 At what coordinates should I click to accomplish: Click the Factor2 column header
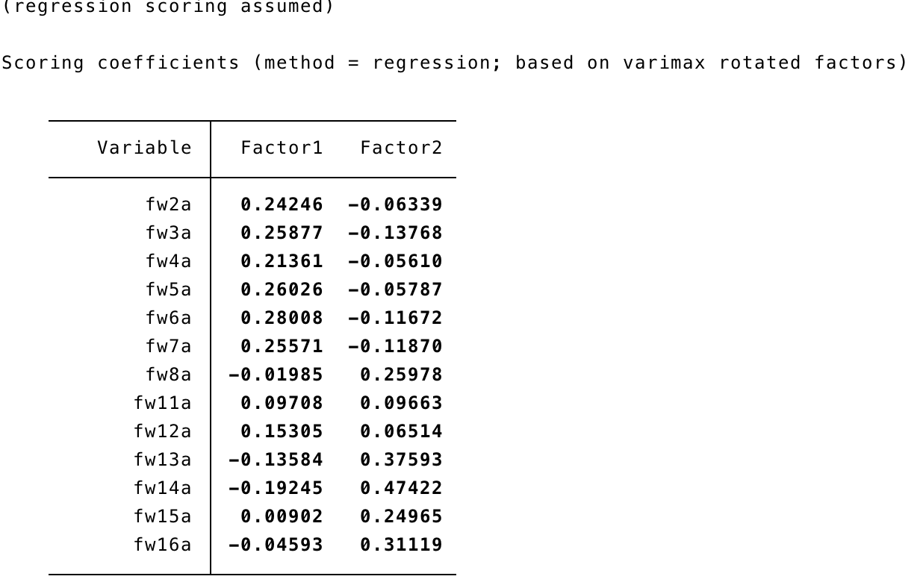coord(401,148)
